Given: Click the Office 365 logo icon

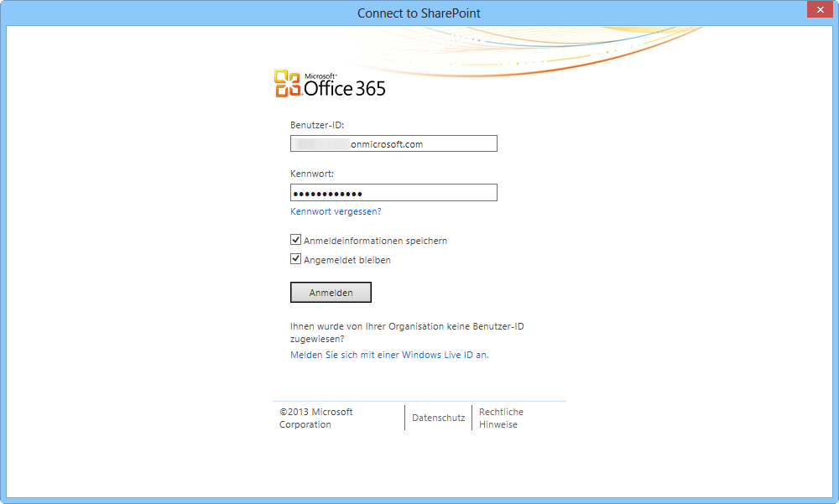Looking at the screenshot, I should (x=287, y=84).
